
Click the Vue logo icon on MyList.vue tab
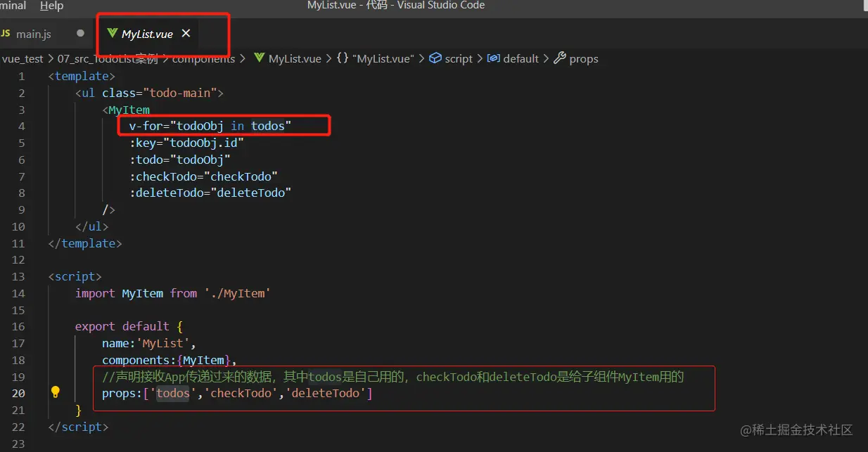coord(112,33)
